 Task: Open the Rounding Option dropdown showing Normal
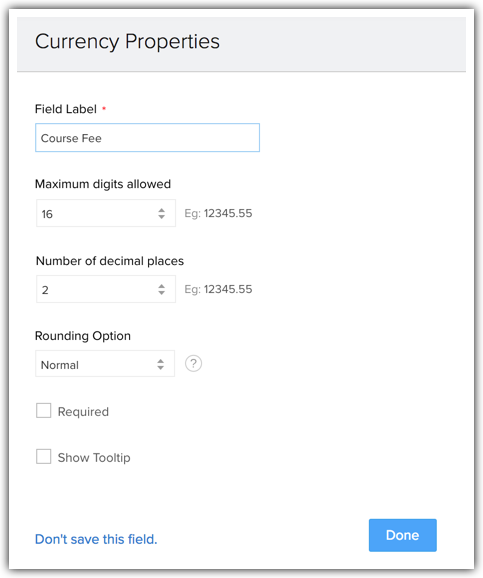point(105,363)
